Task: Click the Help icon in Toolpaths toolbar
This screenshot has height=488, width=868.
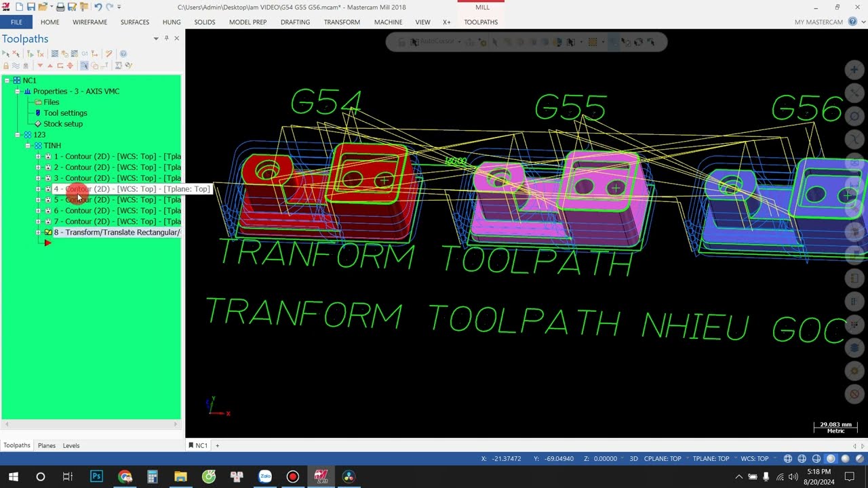Action: (x=123, y=54)
